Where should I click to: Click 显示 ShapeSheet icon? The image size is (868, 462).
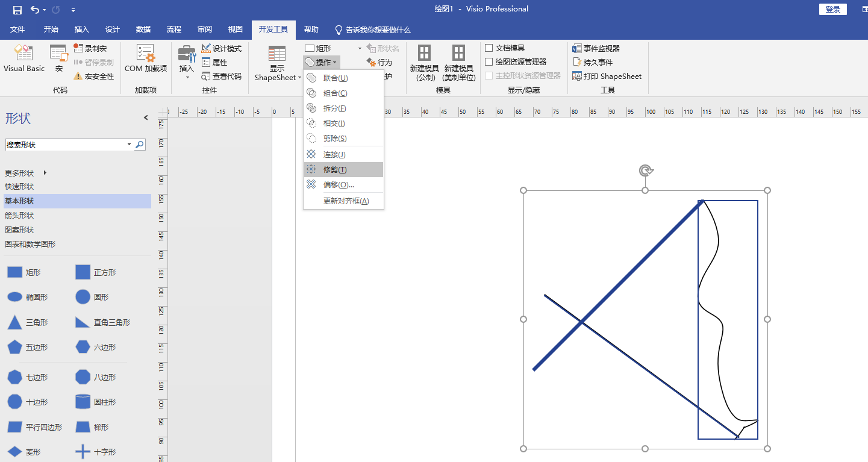(x=277, y=54)
